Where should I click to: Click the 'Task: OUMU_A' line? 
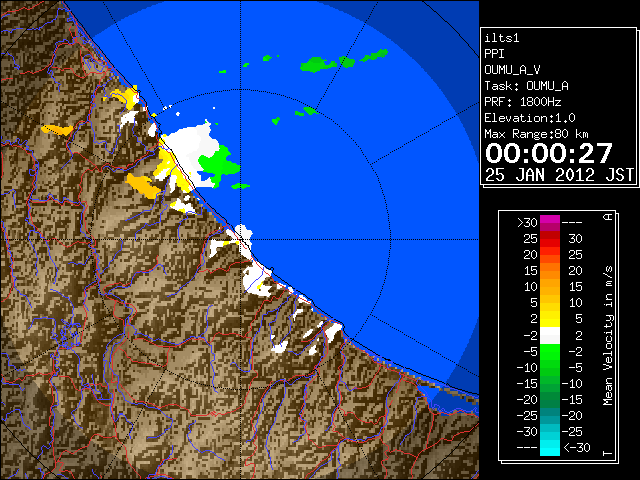[527, 86]
